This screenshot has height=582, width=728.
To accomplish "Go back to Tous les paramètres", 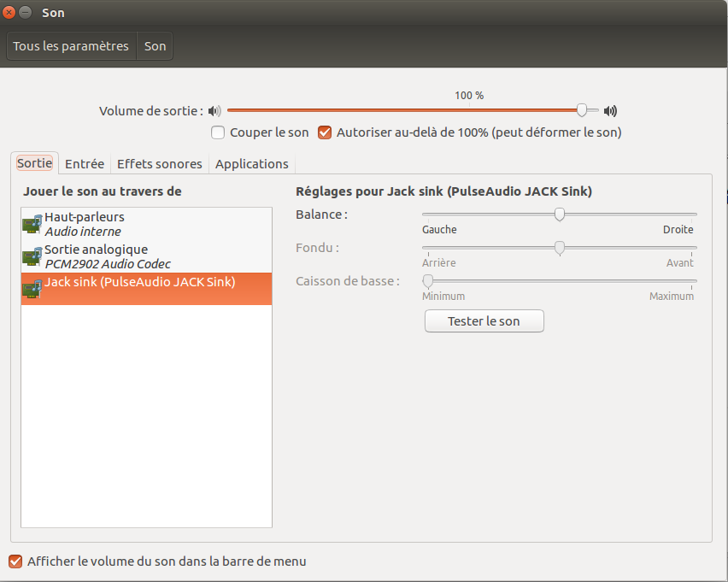I will [71, 46].
